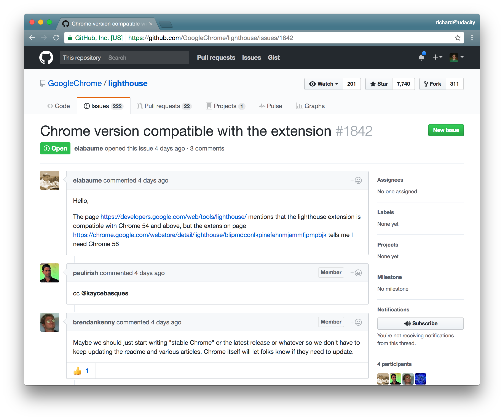Click the GitHub octocat logo

[x=46, y=57]
